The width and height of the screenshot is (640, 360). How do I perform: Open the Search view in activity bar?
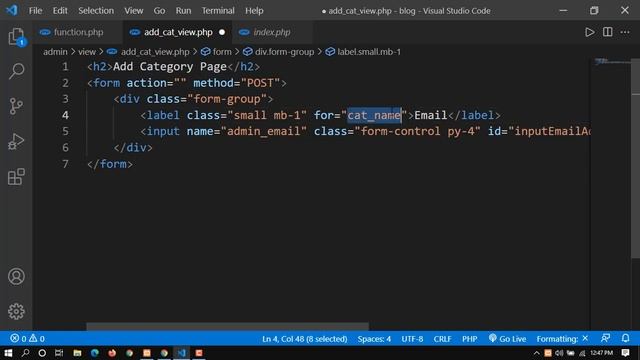point(16,71)
